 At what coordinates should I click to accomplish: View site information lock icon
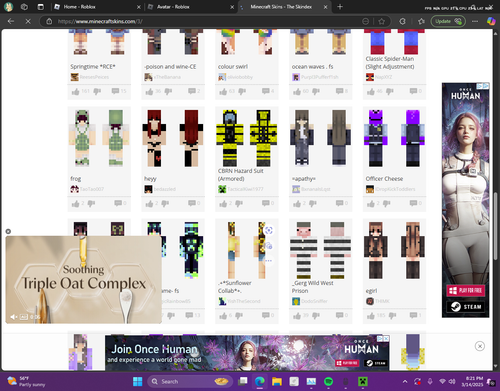(49, 21)
